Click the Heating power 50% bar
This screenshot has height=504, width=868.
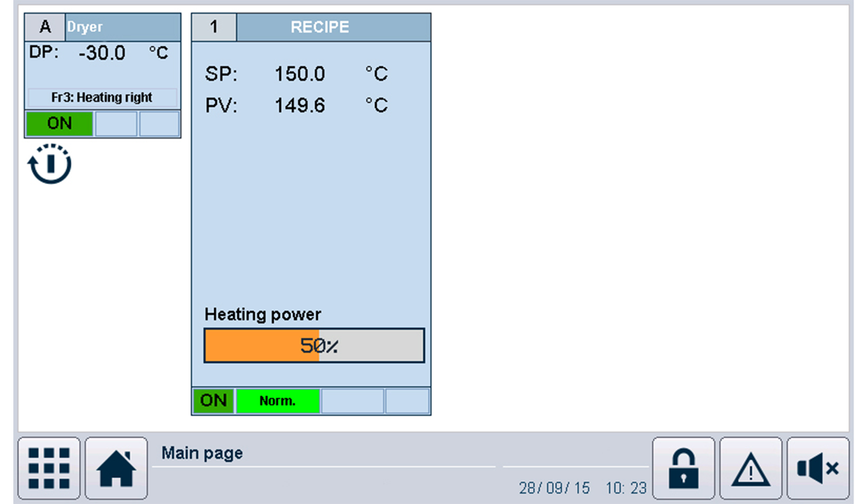click(x=314, y=346)
